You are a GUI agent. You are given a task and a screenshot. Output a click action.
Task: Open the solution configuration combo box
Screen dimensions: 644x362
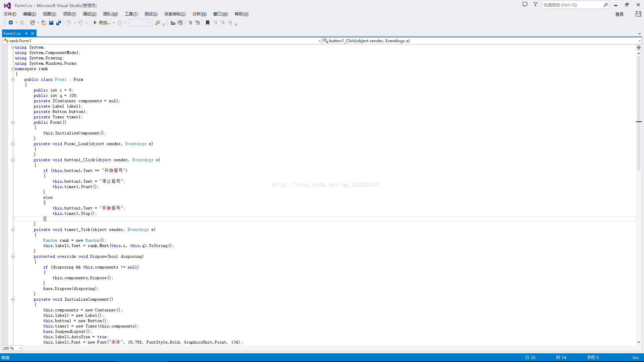[x=139, y=23]
